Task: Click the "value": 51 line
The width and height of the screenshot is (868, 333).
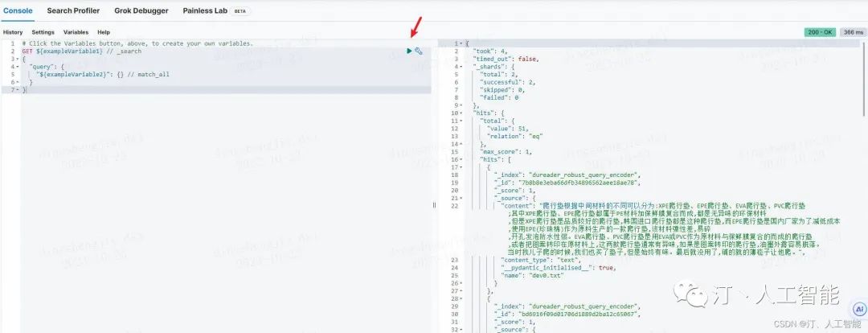Action: [x=506, y=128]
